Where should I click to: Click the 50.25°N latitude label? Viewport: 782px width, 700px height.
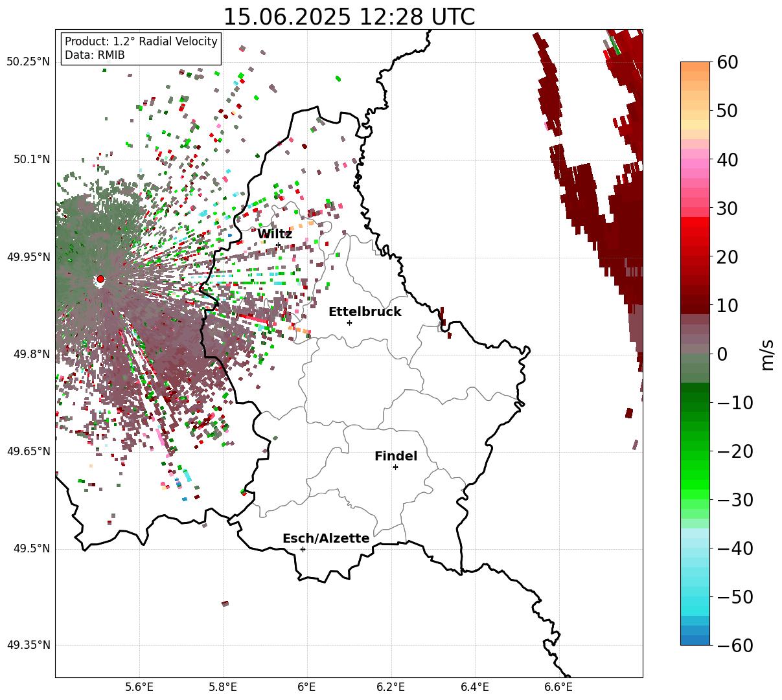[29, 62]
